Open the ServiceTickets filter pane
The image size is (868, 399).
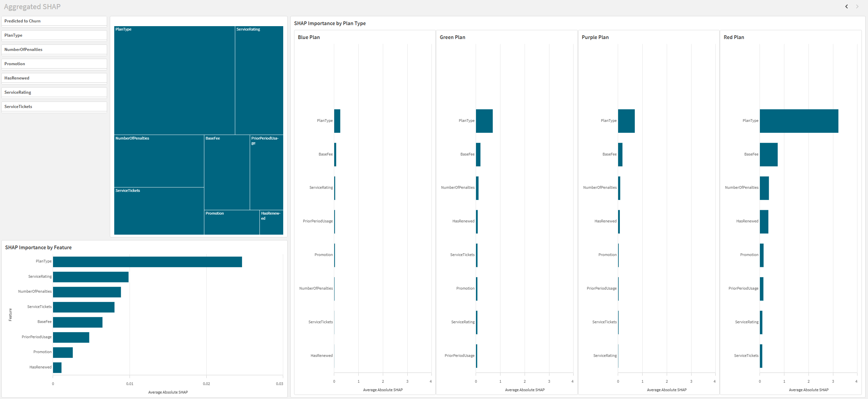54,106
